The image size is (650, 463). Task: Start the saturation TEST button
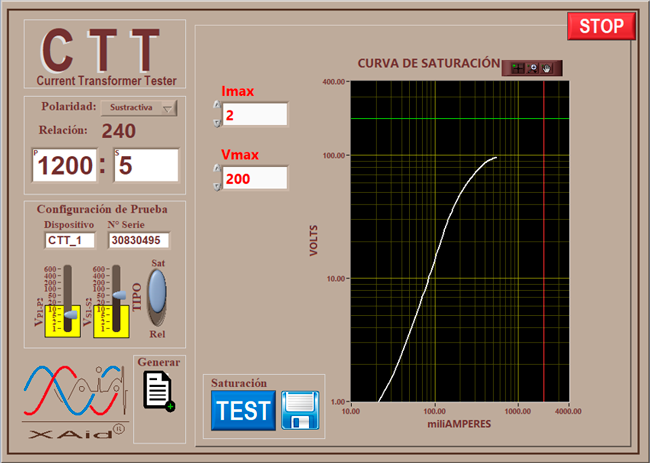click(243, 410)
